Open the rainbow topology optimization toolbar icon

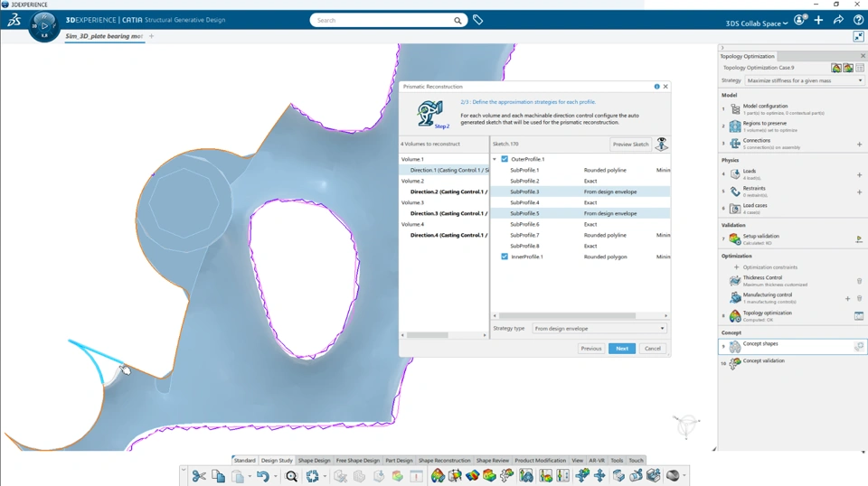pyautogui.click(x=438, y=475)
